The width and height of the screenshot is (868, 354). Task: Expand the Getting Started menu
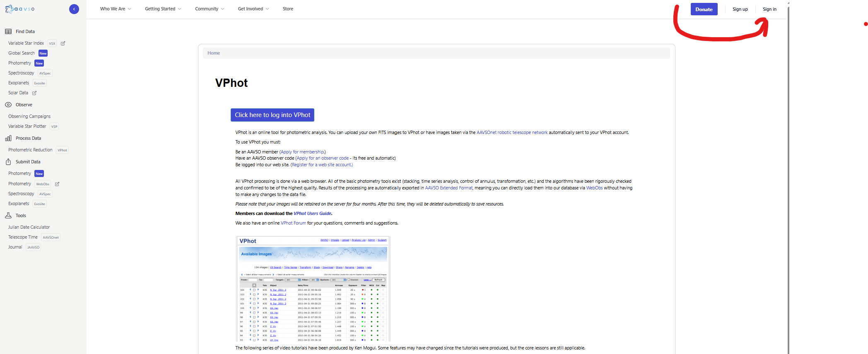[x=163, y=9]
